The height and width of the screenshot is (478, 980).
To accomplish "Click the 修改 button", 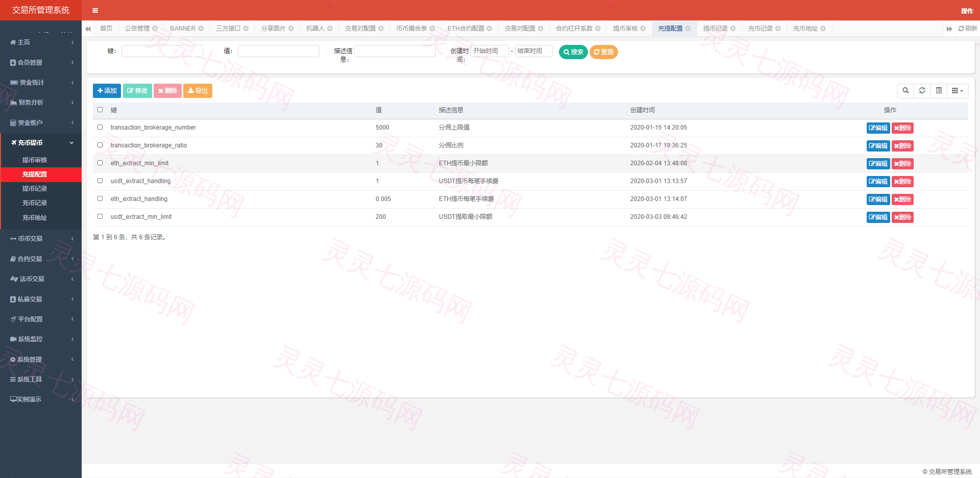I will (x=137, y=91).
